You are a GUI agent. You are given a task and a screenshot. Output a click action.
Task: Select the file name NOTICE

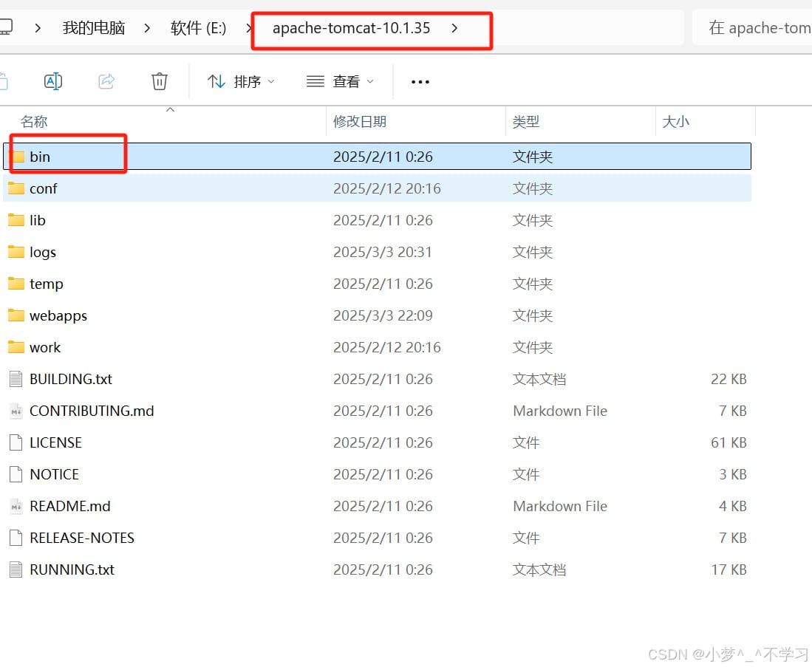(55, 474)
